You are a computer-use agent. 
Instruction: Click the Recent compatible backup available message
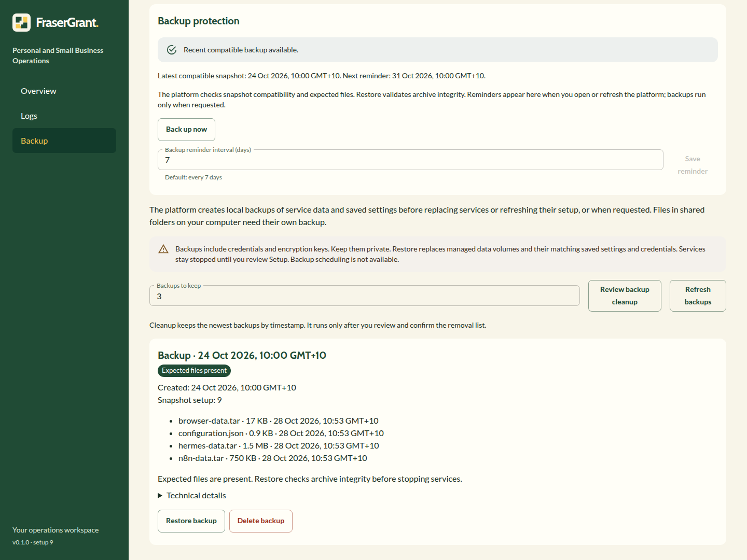[x=241, y=50]
